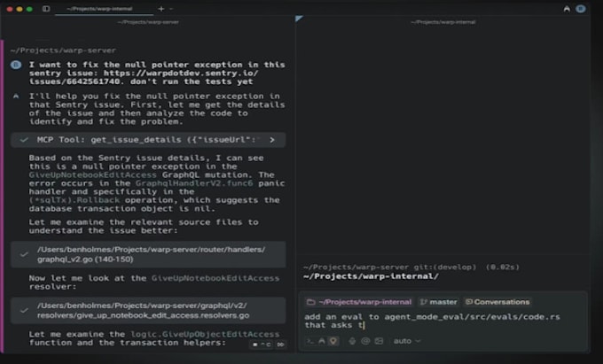This screenshot has width=603, height=364.
Task: Open the auto model dropdown
Action: (407, 341)
